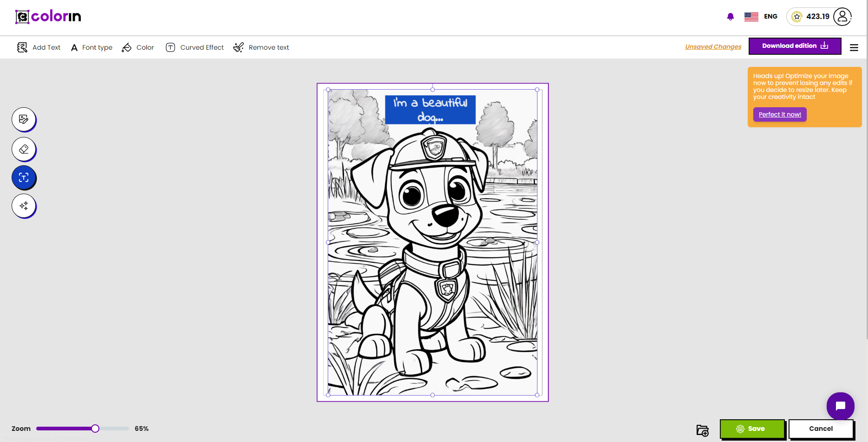Click the Download edition button
Image resolution: width=868 pixels, height=442 pixels.
pyautogui.click(x=795, y=46)
